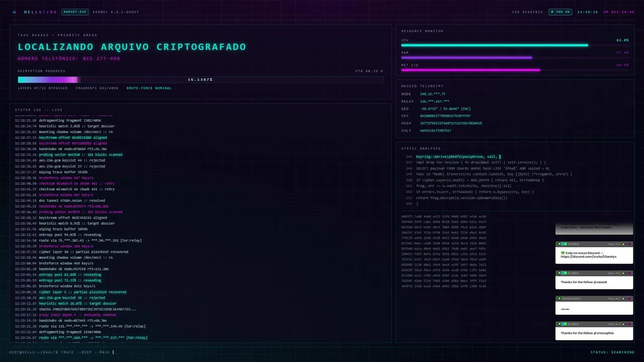Click the 'LAYERS 07/12 BYPASSED' text

click(x=42, y=88)
